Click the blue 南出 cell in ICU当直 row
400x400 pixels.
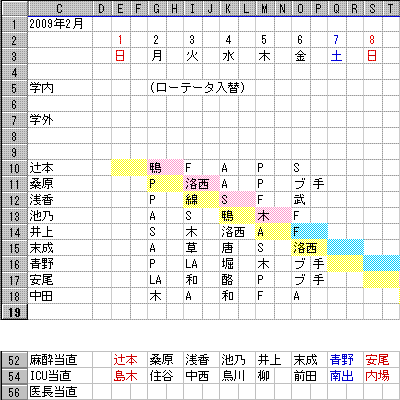[345, 376]
